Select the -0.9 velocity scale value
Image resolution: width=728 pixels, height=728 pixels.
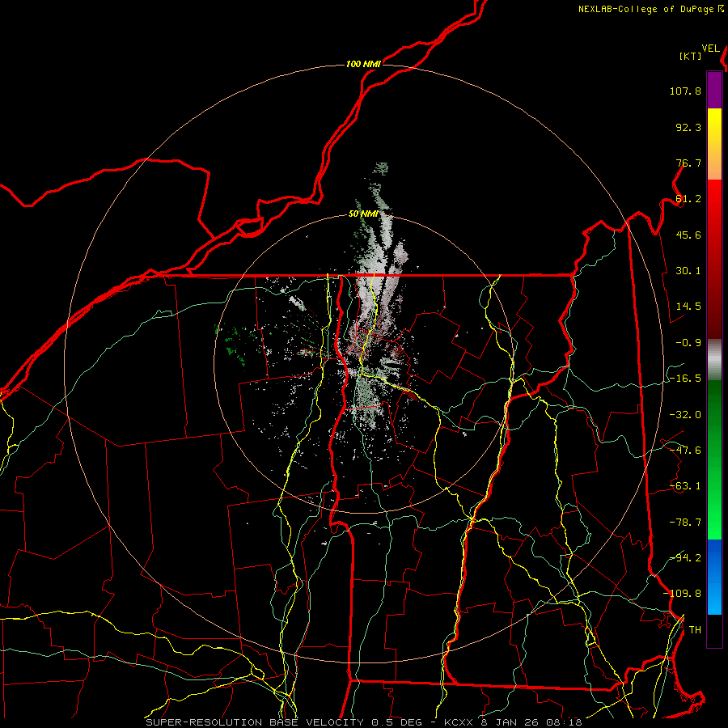[x=688, y=343]
